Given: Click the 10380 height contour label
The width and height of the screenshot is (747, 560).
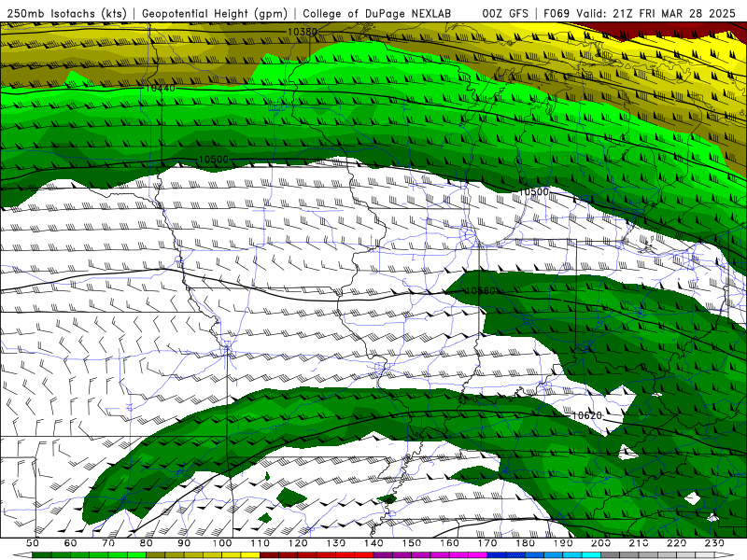Looking at the screenshot, I should click(302, 32).
